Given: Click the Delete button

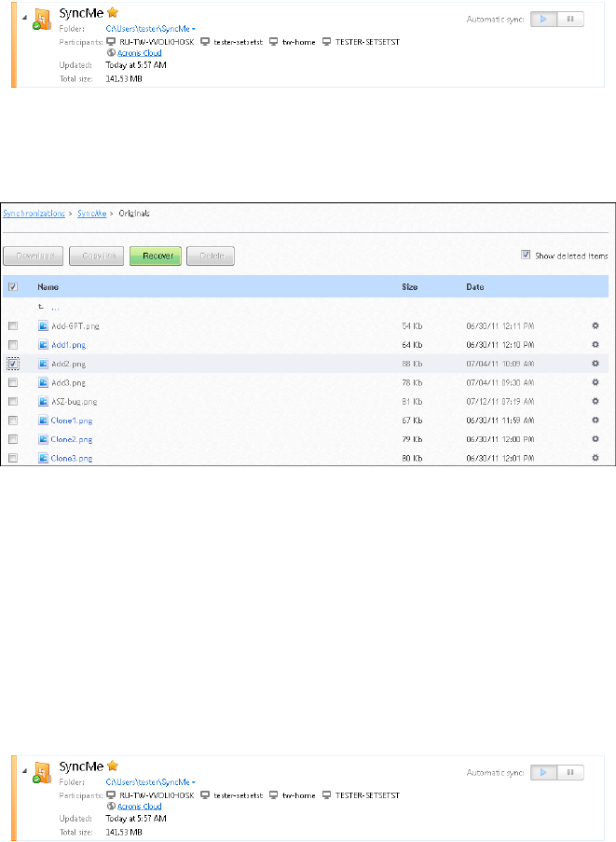Looking at the screenshot, I should click(x=211, y=256).
